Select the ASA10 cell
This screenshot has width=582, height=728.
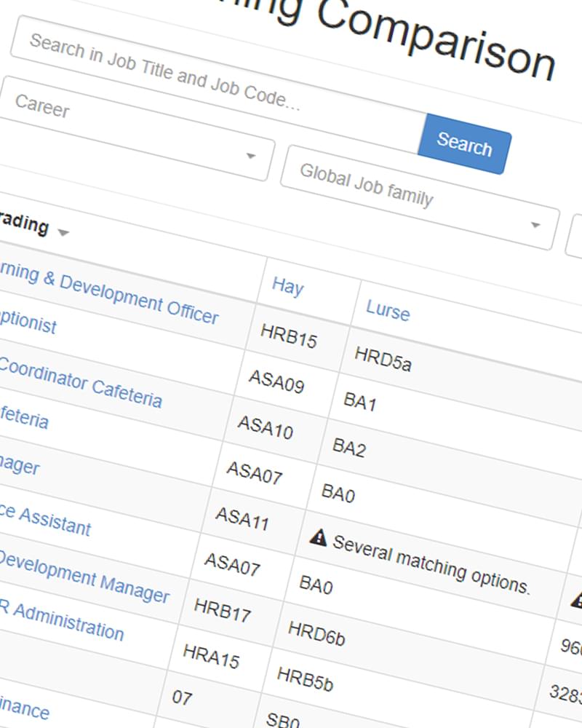[x=266, y=427]
